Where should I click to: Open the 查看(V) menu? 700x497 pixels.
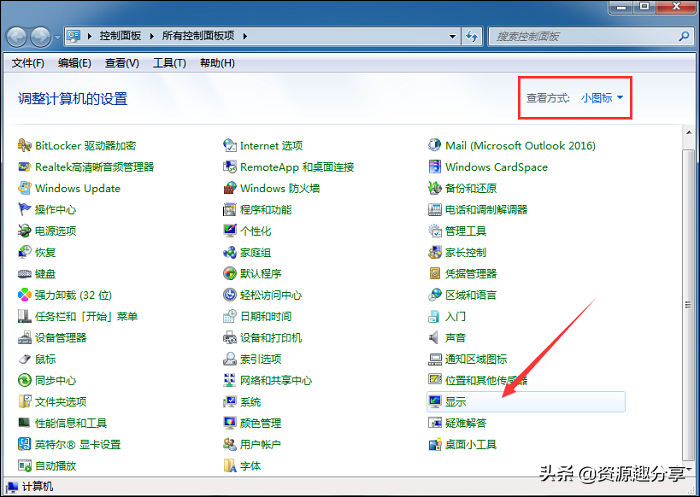[122, 63]
